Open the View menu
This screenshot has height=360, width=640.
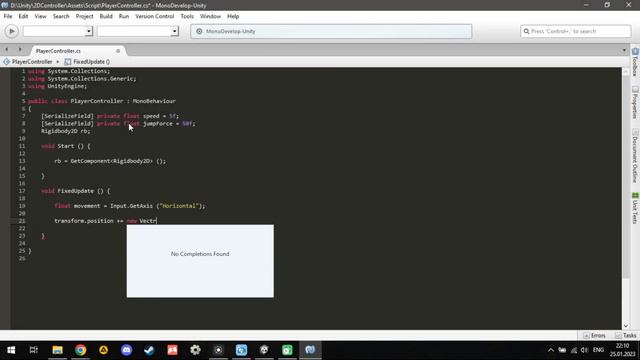click(x=40, y=16)
